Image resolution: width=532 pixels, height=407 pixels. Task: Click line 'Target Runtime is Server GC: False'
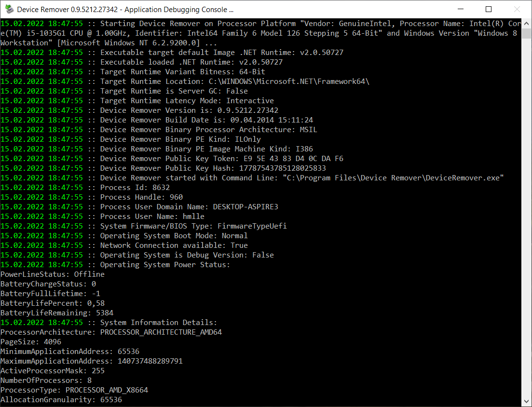[124, 91]
